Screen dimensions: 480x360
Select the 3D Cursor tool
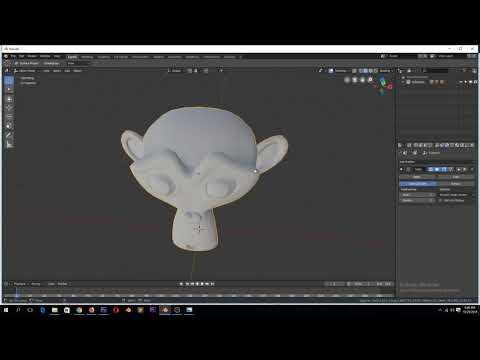(9, 89)
